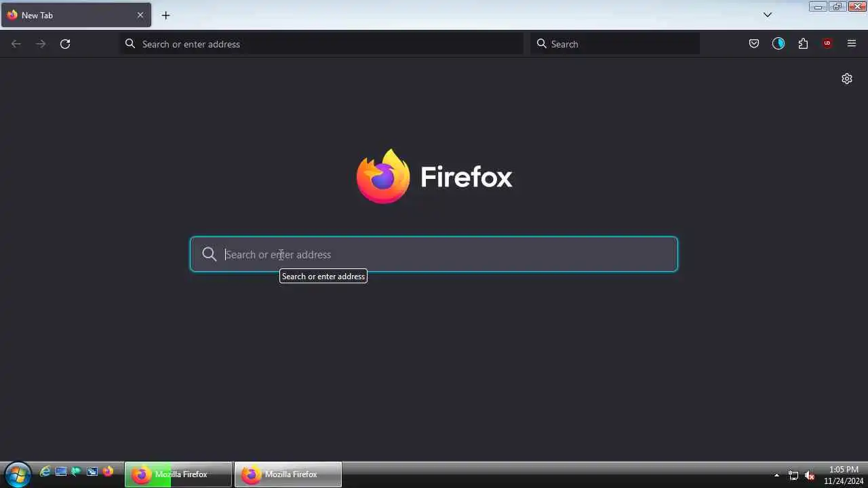
Task: Focus the top address bar field
Action: [x=321, y=44]
